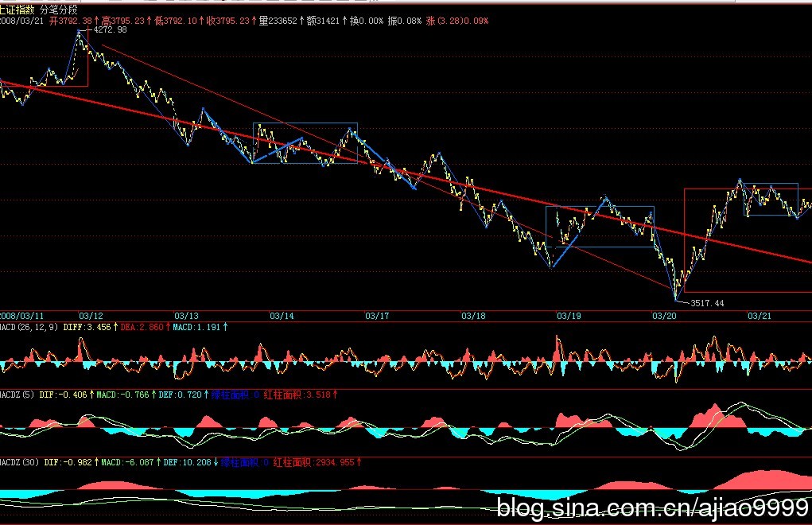Click the 03/12 date marker on time axis
This screenshot has height=525, width=812.
[x=91, y=316]
